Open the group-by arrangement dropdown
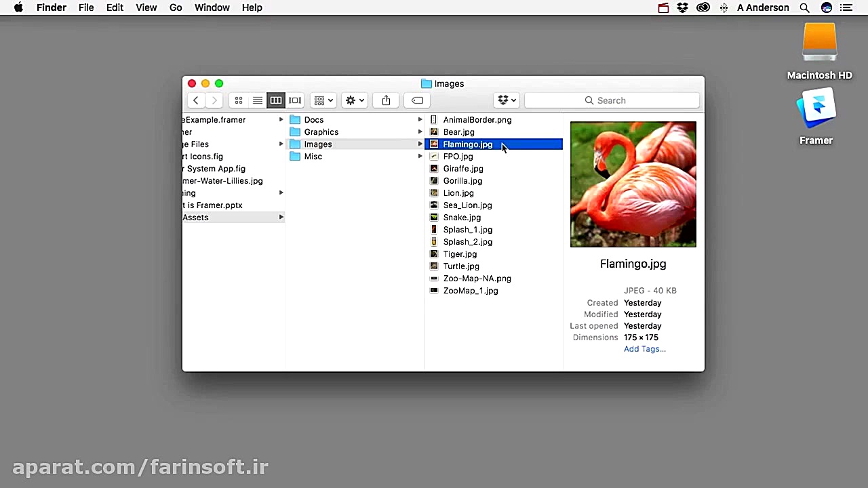The image size is (868, 488). [323, 100]
